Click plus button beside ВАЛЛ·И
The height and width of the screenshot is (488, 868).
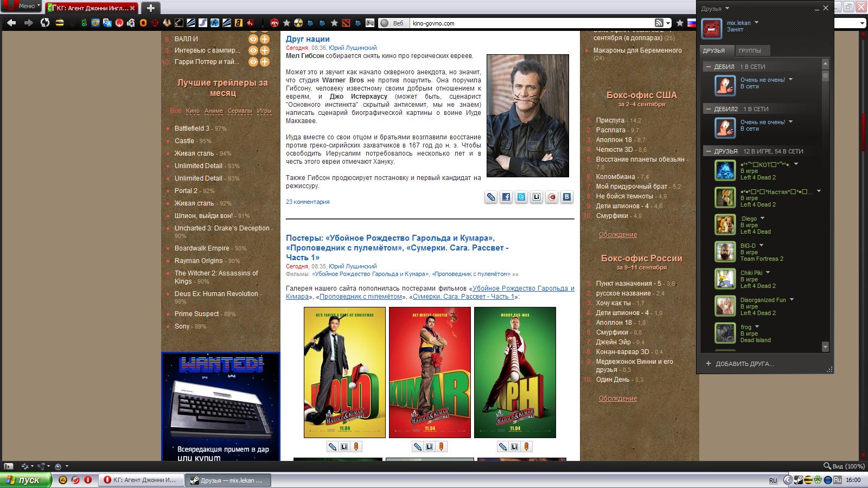(x=265, y=39)
